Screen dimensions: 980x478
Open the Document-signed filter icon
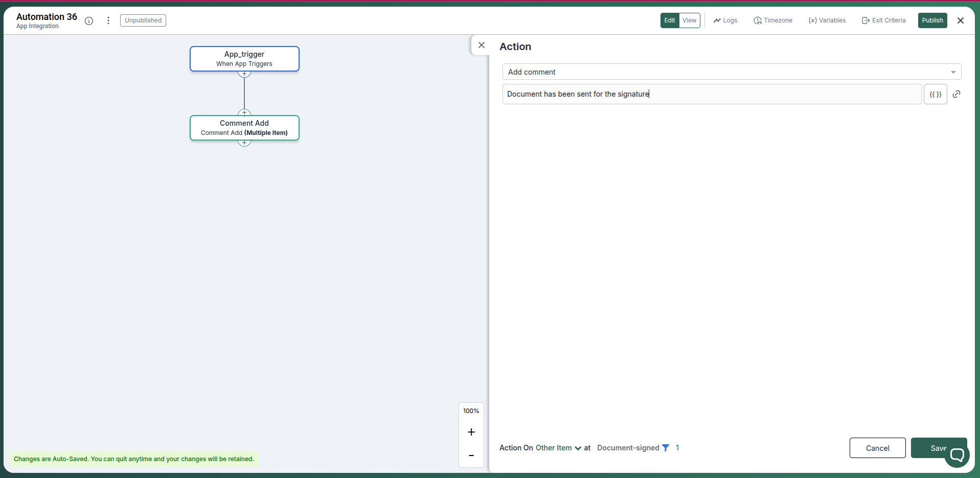pos(666,447)
